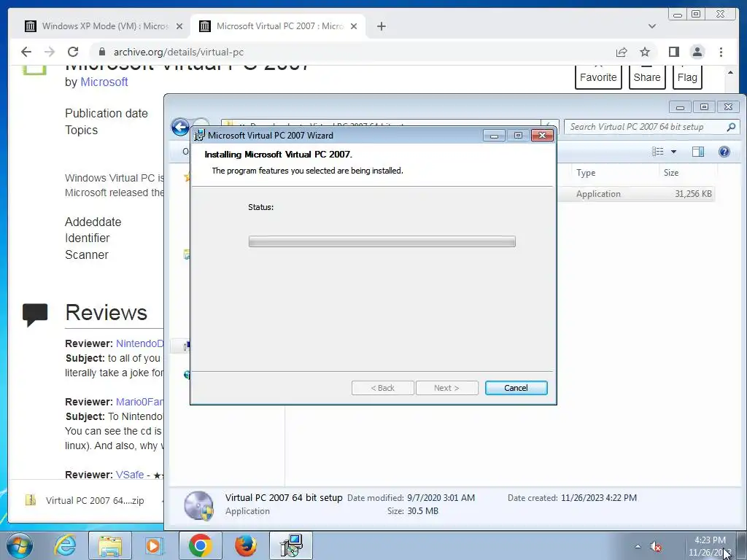Toggle Explorer preview pane icon

pos(698,152)
